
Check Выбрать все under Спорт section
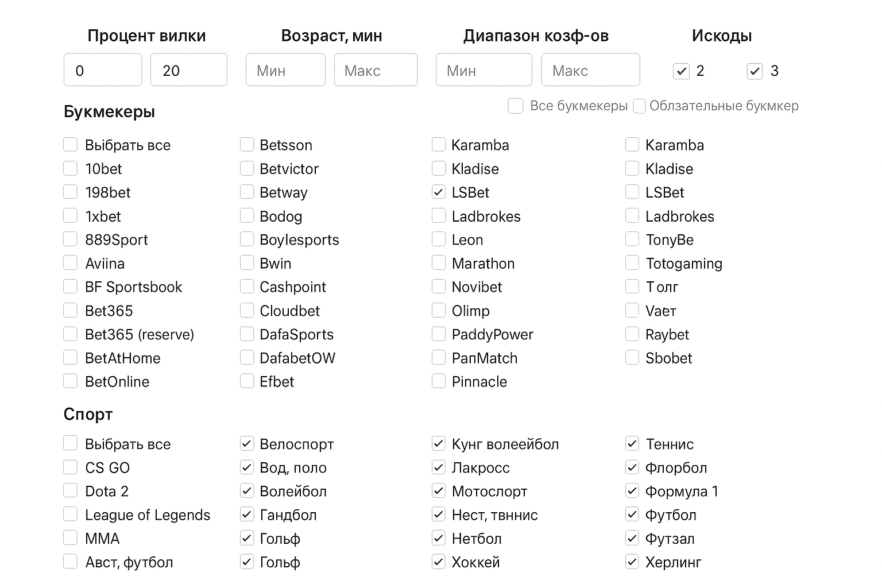pos(71,444)
